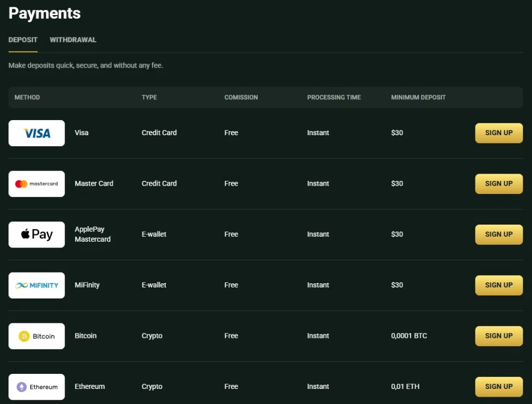Click the TYPE column header
Viewport: 532px width, 404px height.
click(149, 97)
